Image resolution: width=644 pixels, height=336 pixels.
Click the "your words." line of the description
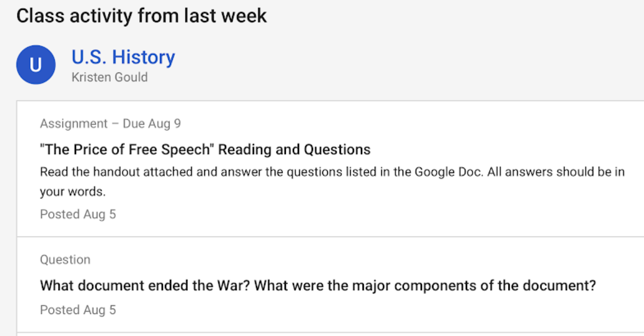73,191
